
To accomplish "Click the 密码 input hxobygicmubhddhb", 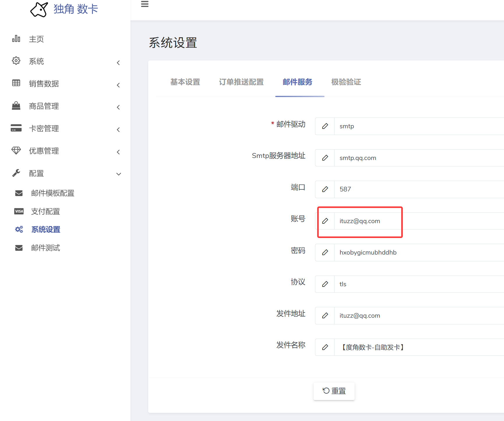I will click(419, 253).
